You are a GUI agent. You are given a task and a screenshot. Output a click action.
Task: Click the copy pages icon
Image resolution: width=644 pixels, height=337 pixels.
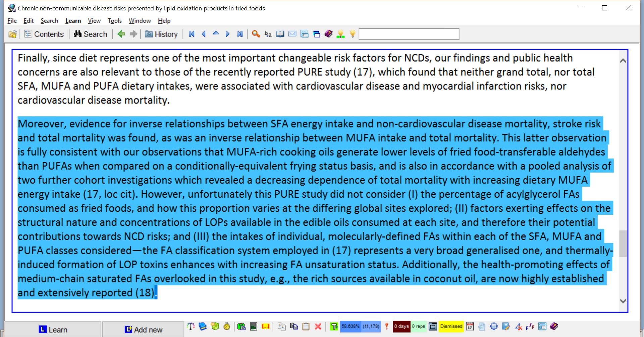point(294,326)
